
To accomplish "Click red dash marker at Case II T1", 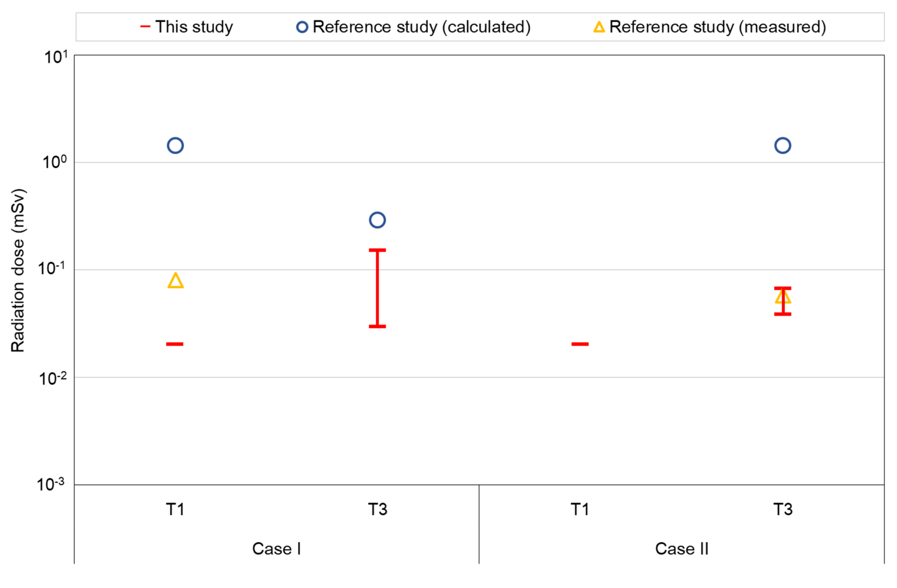I will (580, 344).
